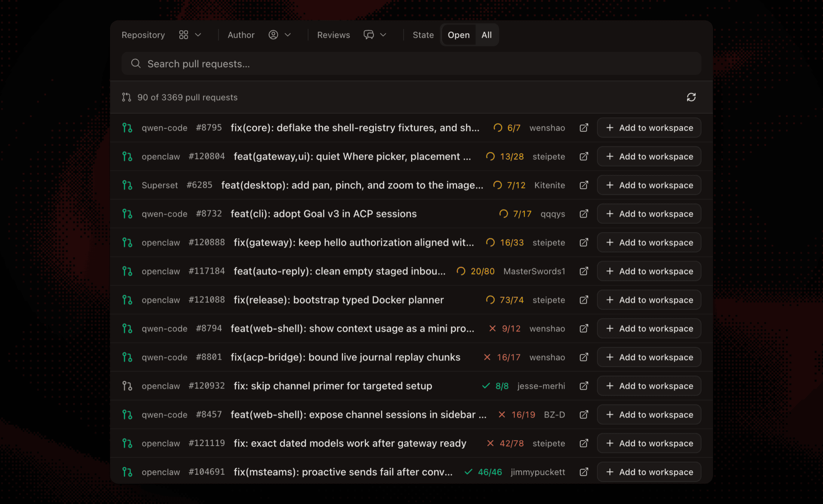Click pull request icon for #8795
The width and height of the screenshot is (823, 504).
(x=127, y=128)
